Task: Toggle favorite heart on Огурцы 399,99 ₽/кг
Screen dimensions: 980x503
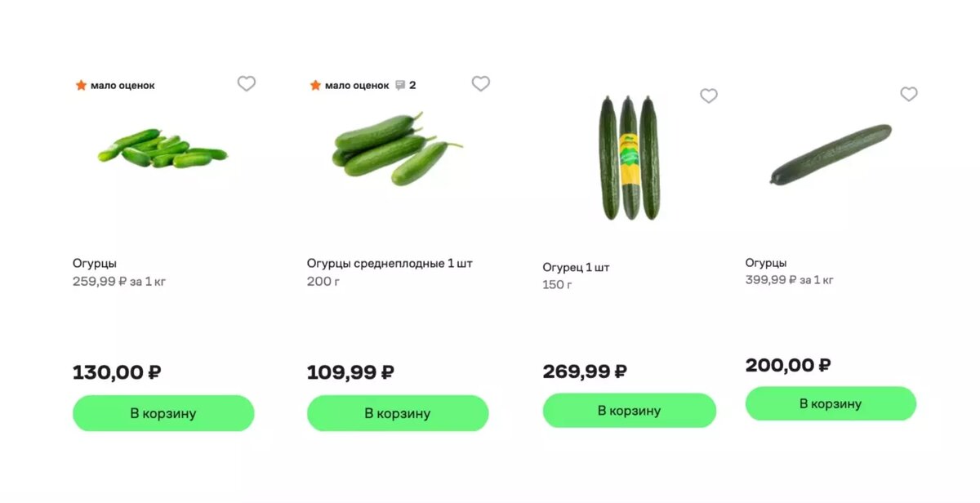Action: coord(909,95)
